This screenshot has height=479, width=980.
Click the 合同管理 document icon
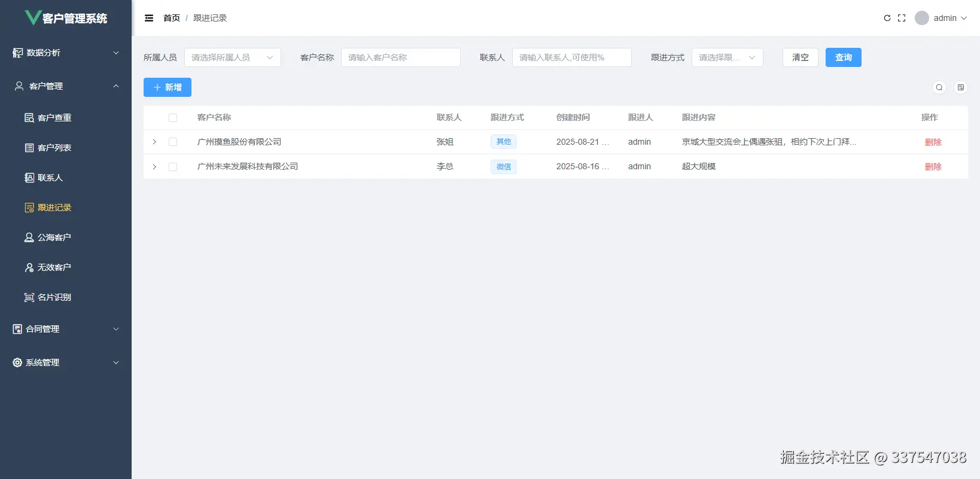(x=17, y=329)
